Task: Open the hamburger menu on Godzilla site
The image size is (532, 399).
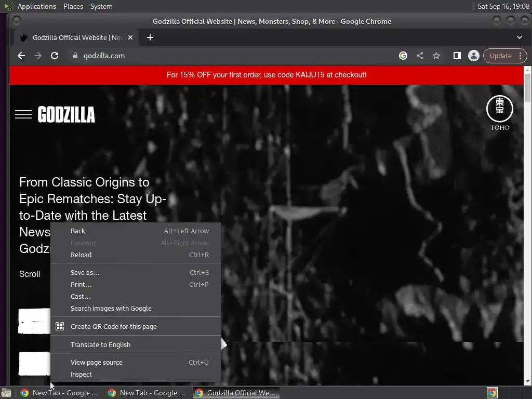Action: tap(23, 114)
